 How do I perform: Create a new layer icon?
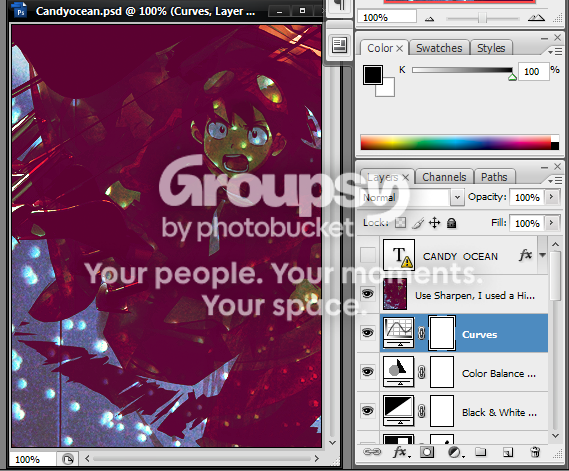coord(508,452)
